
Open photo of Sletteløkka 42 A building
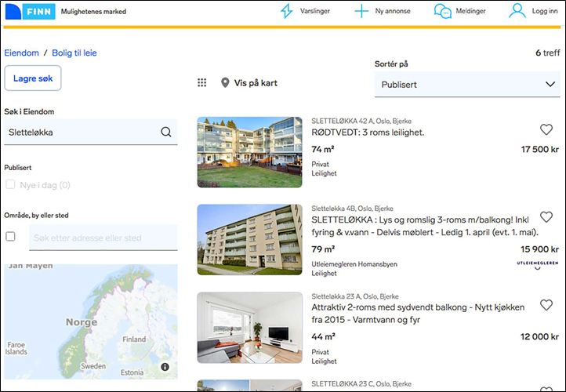[x=250, y=152]
